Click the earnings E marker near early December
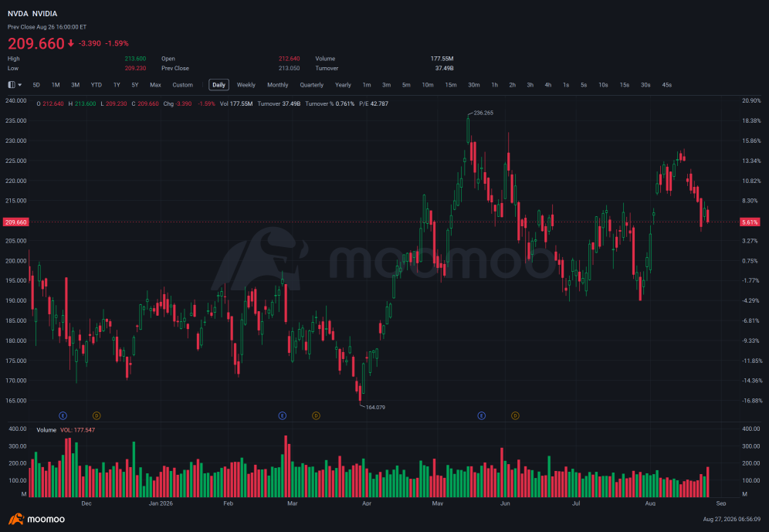The height and width of the screenshot is (532, 769). pyautogui.click(x=63, y=415)
